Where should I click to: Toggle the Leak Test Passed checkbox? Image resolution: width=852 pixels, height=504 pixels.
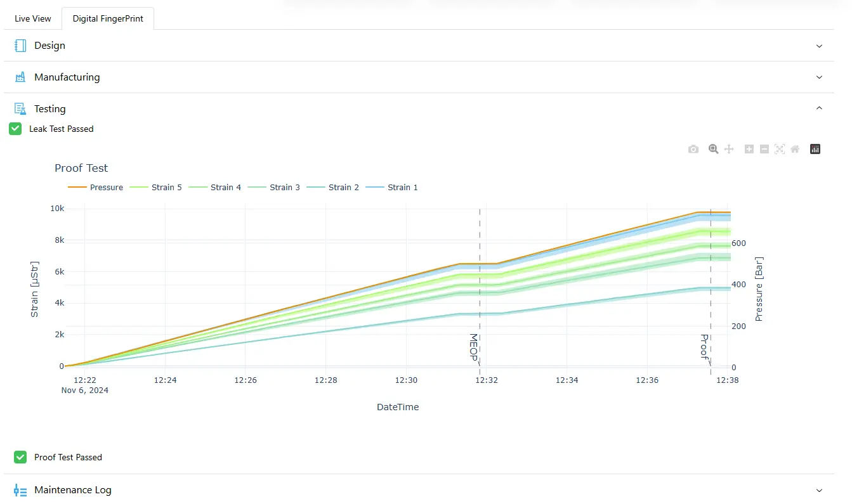pyautogui.click(x=16, y=129)
